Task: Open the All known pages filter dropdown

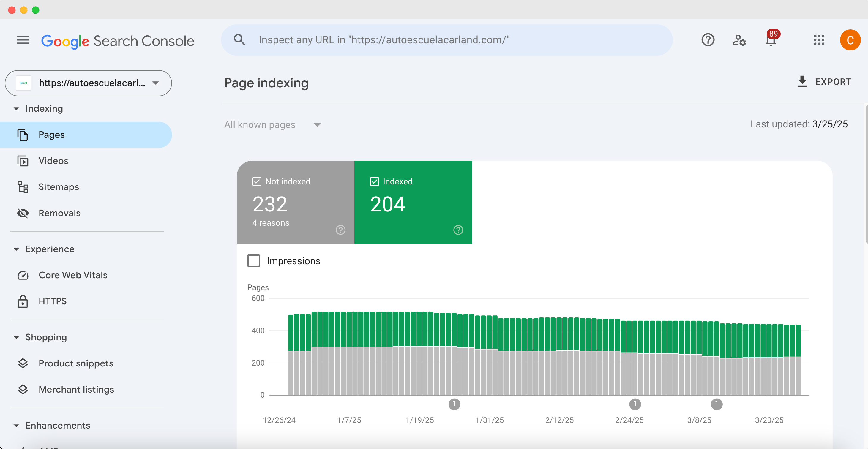Action: 272,125
